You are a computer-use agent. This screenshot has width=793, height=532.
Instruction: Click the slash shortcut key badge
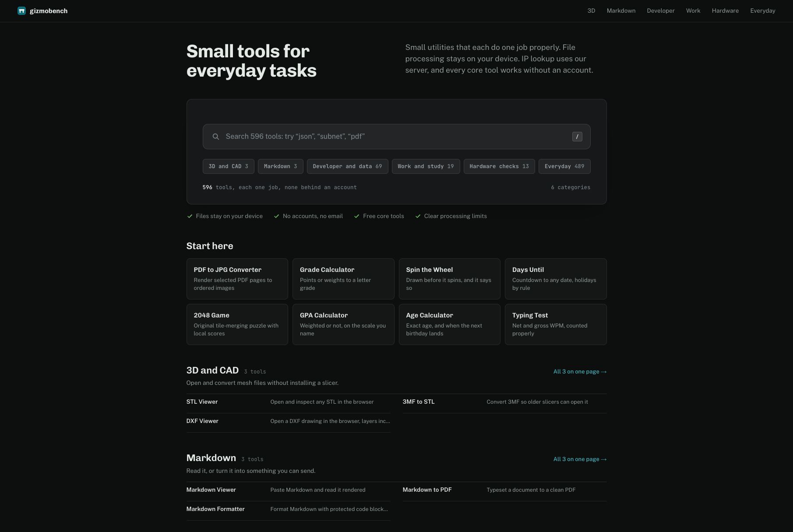[x=577, y=137]
